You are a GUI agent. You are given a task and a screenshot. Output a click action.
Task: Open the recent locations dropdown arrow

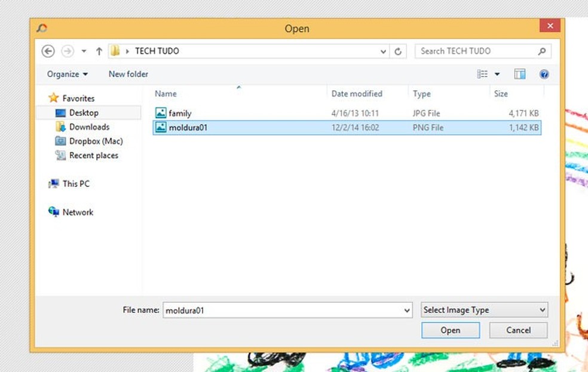tap(84, 51)
